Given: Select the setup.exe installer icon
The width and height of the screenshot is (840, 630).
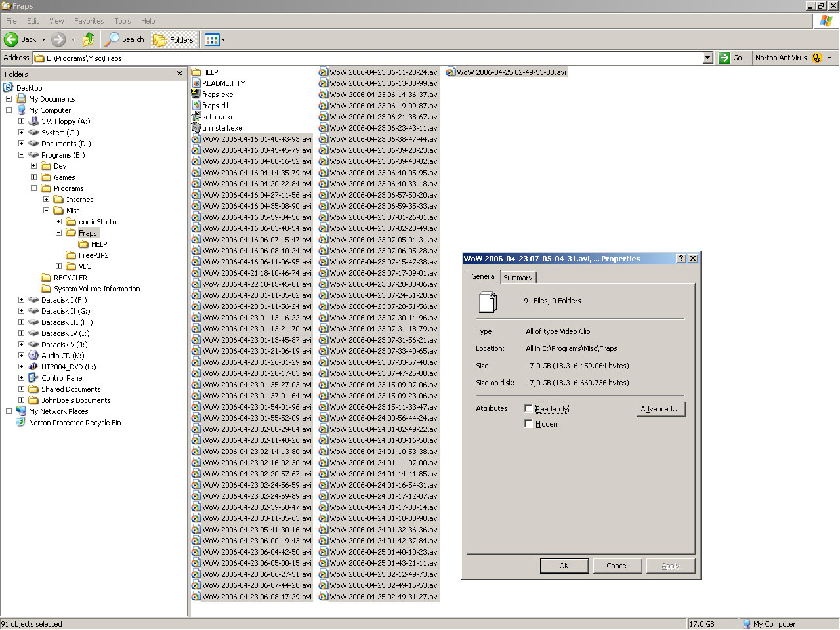Looking at the screenshot, I should pyautogui.click(x=196, y=117).
